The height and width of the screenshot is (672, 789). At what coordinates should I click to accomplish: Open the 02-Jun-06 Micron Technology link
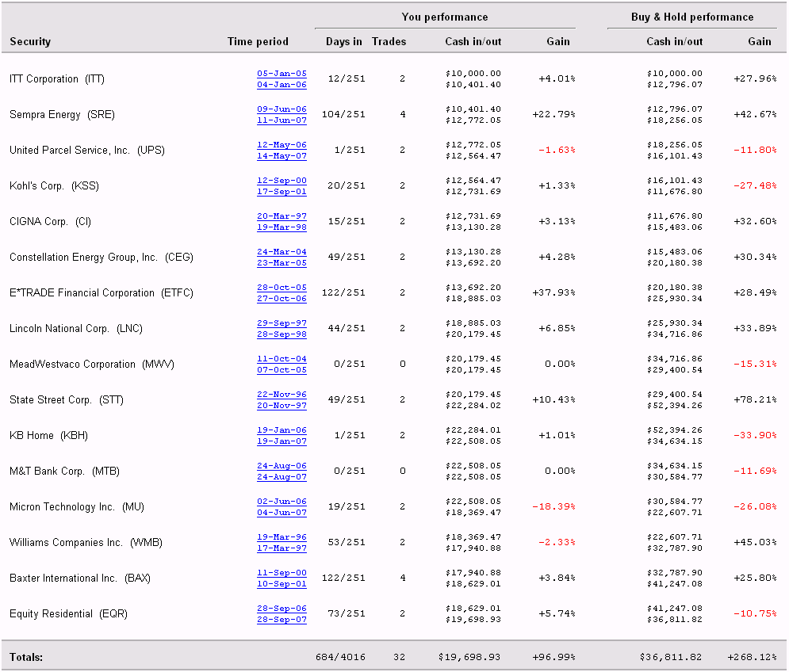282,502
